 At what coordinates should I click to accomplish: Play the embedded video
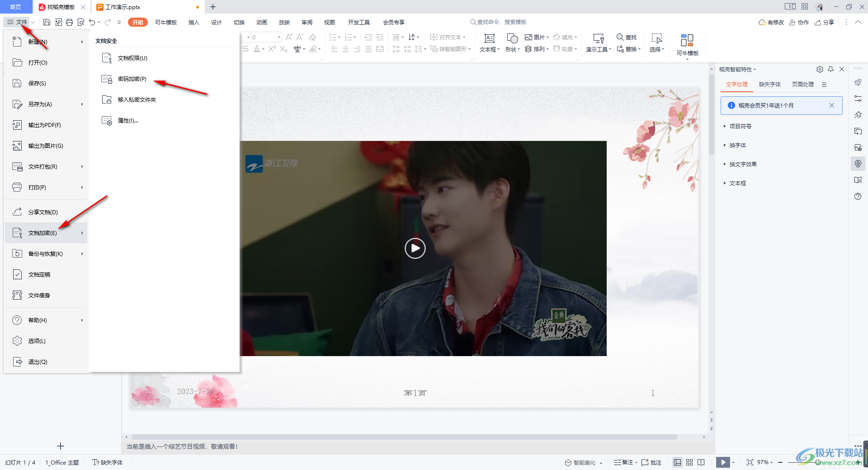click(x=415, y=248)
